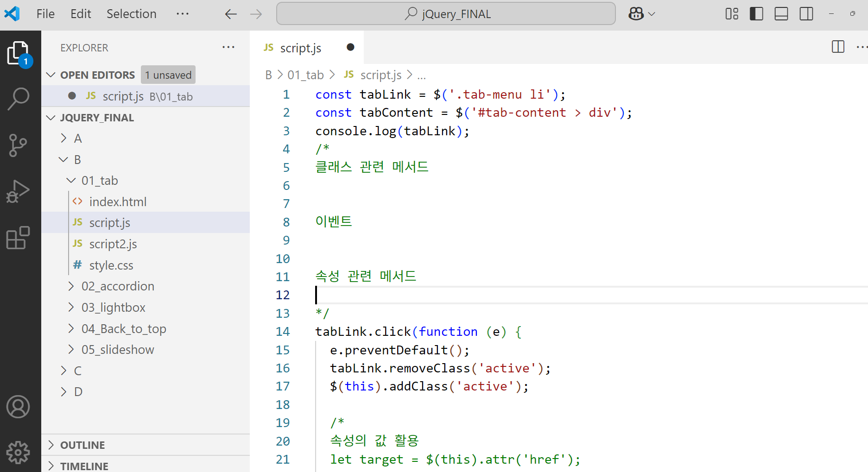Toggle the bottom Panel visibility
The image size is (868, 472).
pyautogui.click(x=781, y=13)
